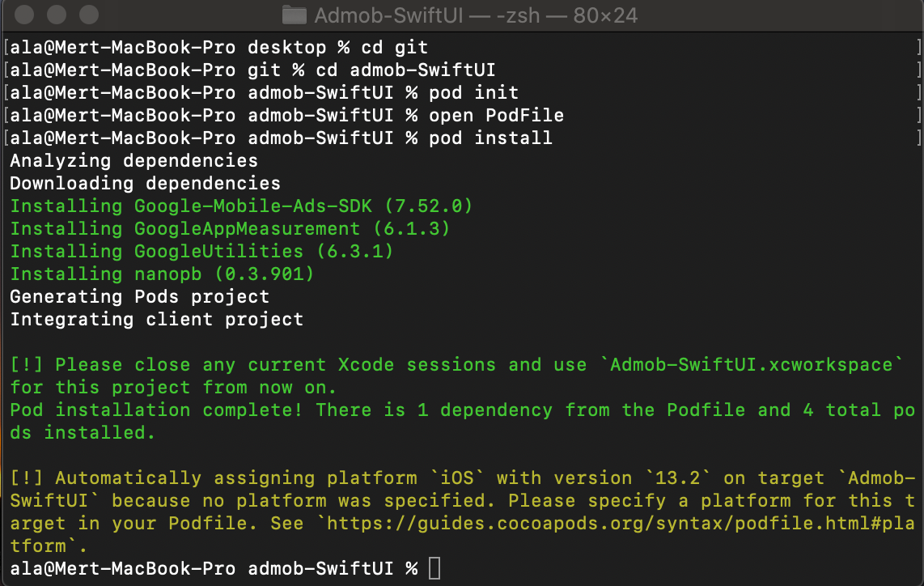Click 'because no platform was specified' text
The image size is (924, 586).
pyautogui.click(x=303, y=500)
